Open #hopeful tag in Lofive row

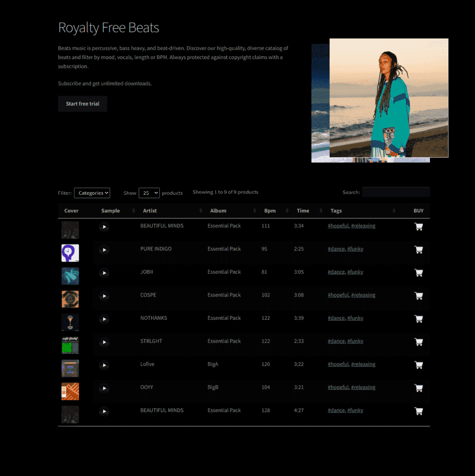pos(338,364)
